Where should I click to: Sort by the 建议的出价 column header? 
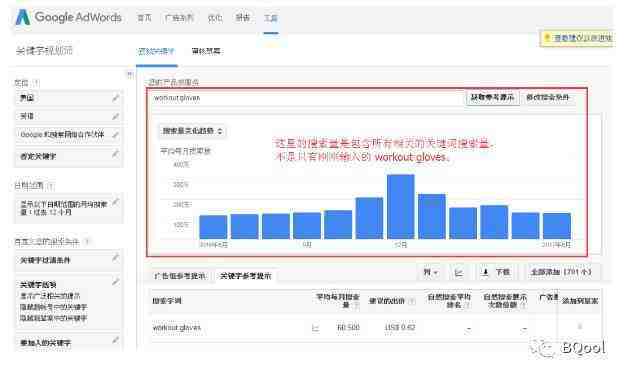[387, 301]
